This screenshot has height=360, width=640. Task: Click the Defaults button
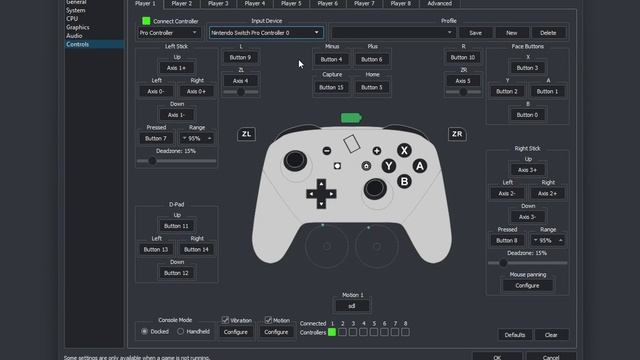[515, 335]
